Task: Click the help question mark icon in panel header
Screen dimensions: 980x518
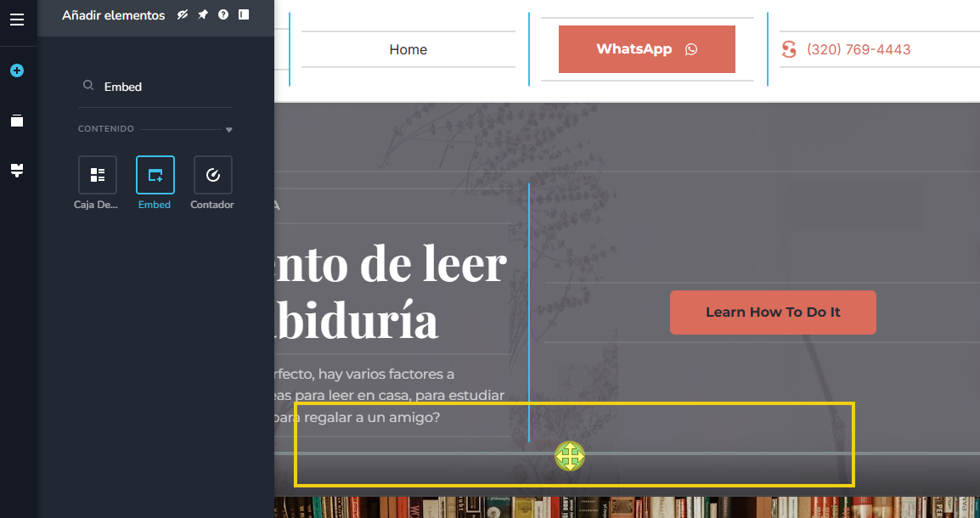Action: coord(222,14)
